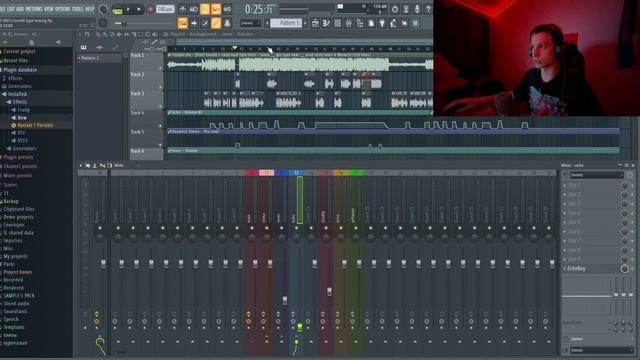
Task: Open mixer input source dropdown above Slot 1
Action: [x=596, y=175]
